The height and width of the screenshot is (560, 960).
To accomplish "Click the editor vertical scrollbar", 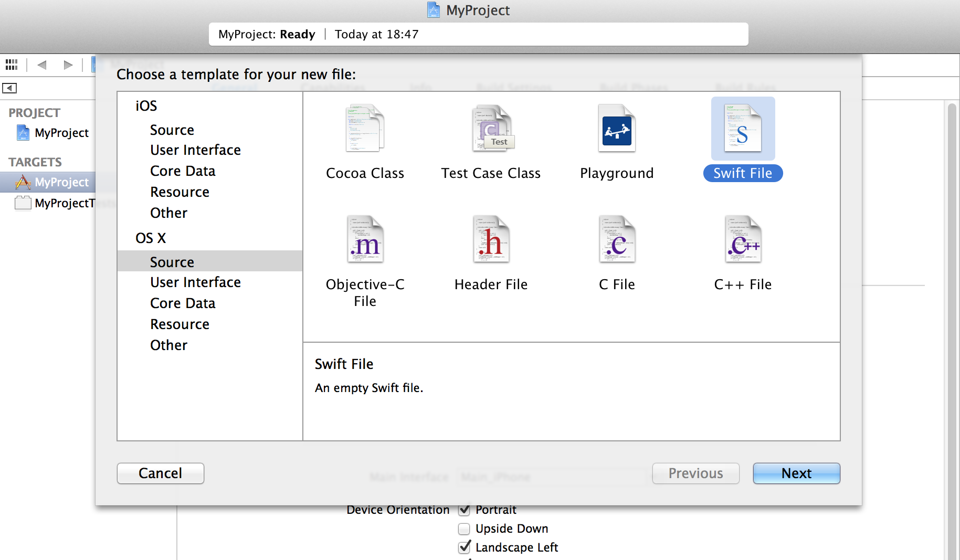I will pyautogui.click(x=952, y=332).
